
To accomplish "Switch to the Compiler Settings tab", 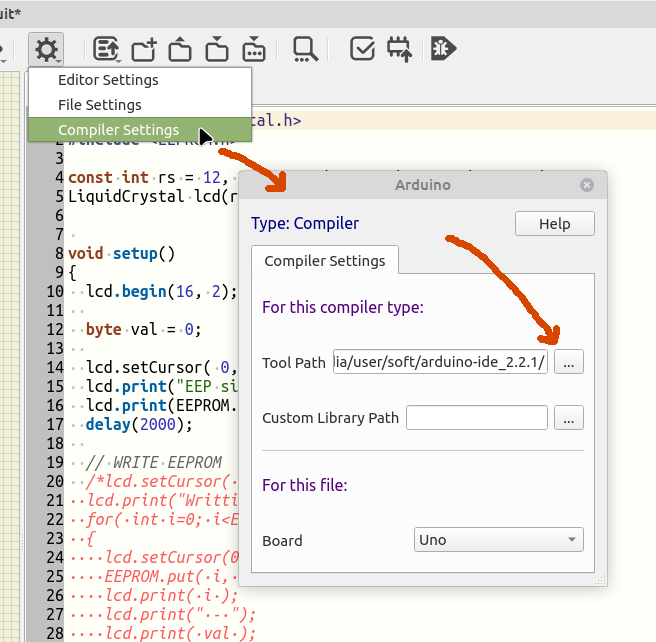I will [324, 261].
